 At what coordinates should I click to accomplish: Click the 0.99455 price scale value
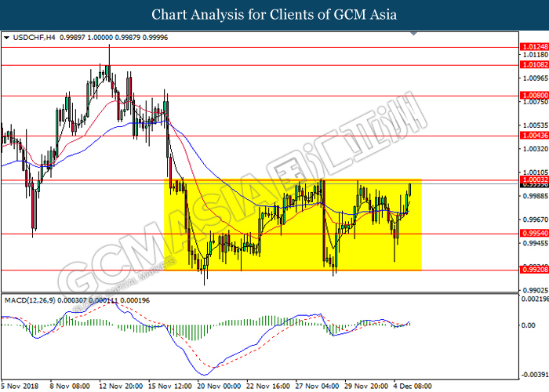(x=536, y=243)
